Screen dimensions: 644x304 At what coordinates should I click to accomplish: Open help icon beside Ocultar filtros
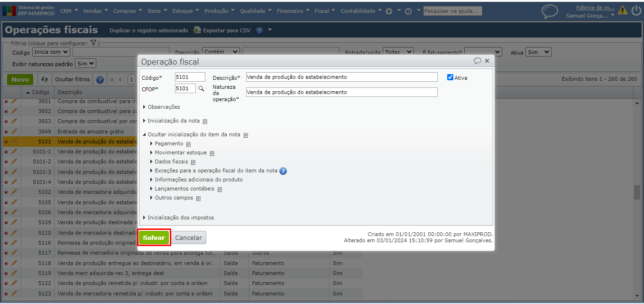100,80
